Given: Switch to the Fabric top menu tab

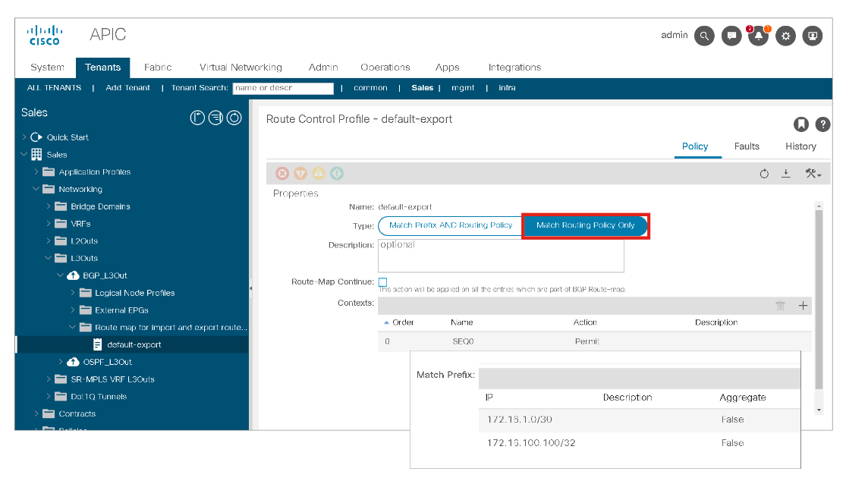Looking at the screenshot, I should (158, 68).
